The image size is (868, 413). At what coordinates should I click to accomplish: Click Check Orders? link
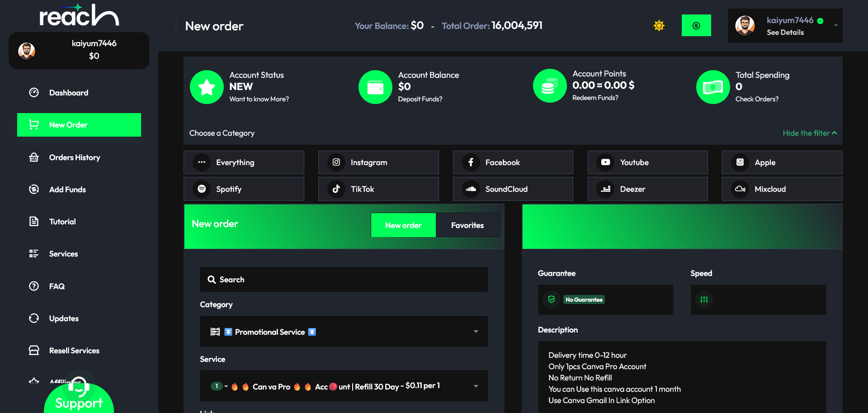tap(757, 99)
